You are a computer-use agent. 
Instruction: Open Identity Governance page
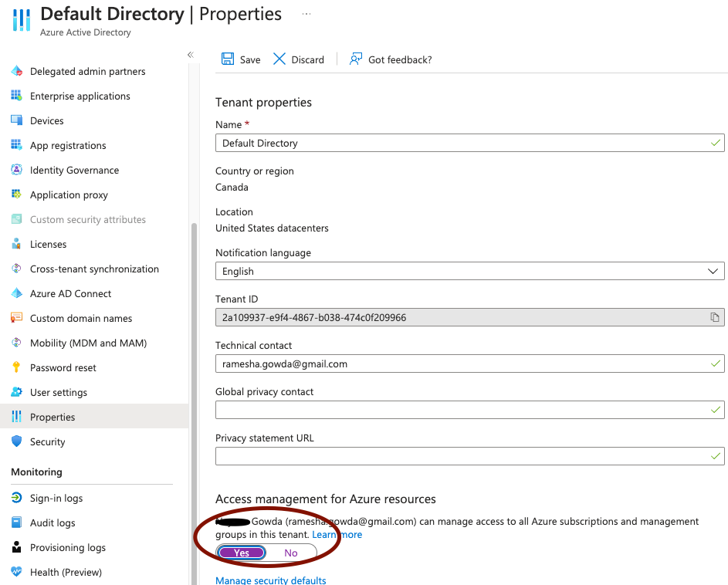tap(74, 170)
